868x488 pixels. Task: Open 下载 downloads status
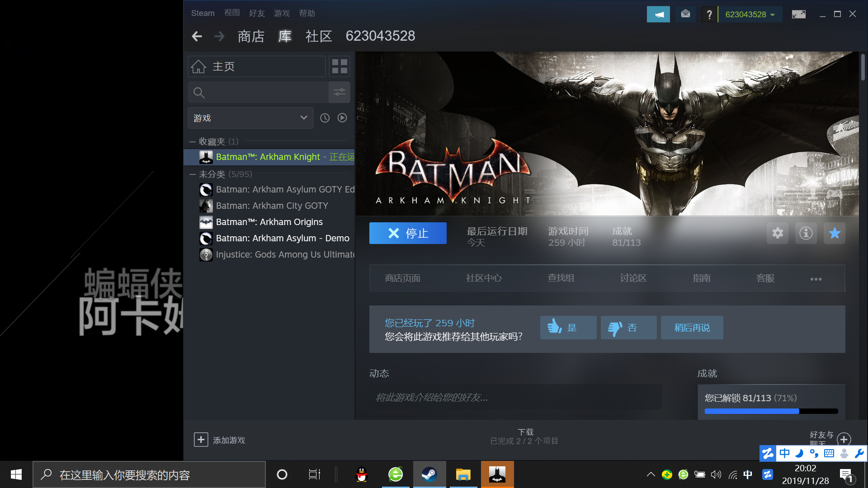point(524,436)
